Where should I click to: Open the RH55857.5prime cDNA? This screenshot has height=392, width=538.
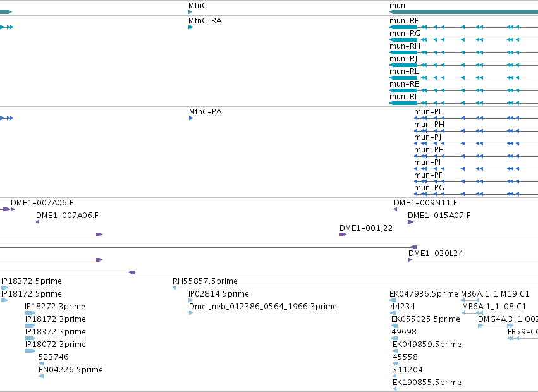[x=205, y=281]
